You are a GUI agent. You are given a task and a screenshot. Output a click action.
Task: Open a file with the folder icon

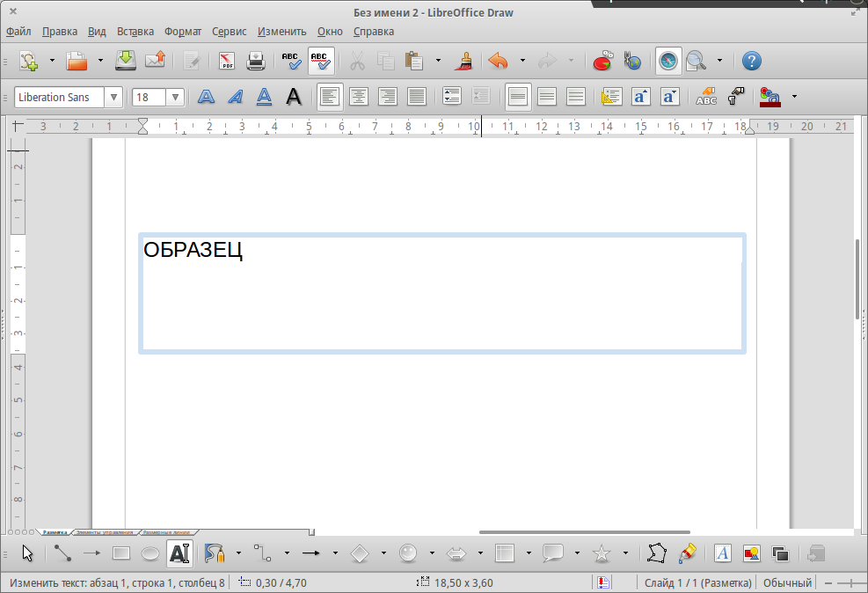pos(77,61)
